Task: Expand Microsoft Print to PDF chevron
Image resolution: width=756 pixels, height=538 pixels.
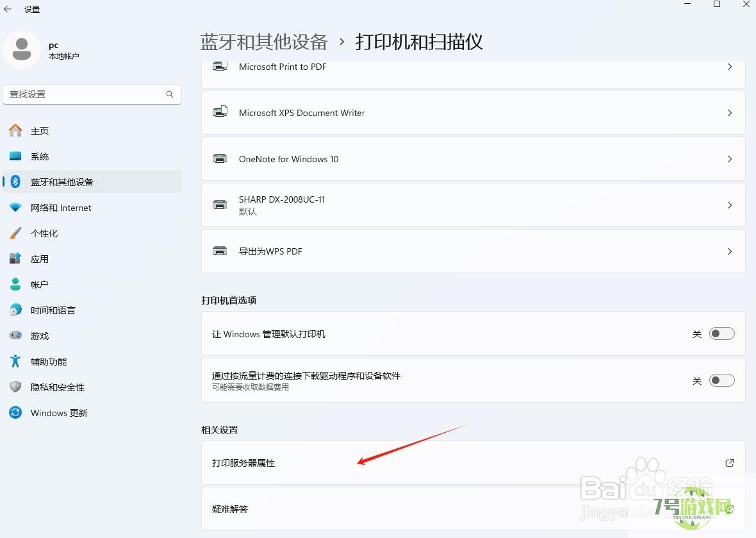Action: tap(730, 67)
